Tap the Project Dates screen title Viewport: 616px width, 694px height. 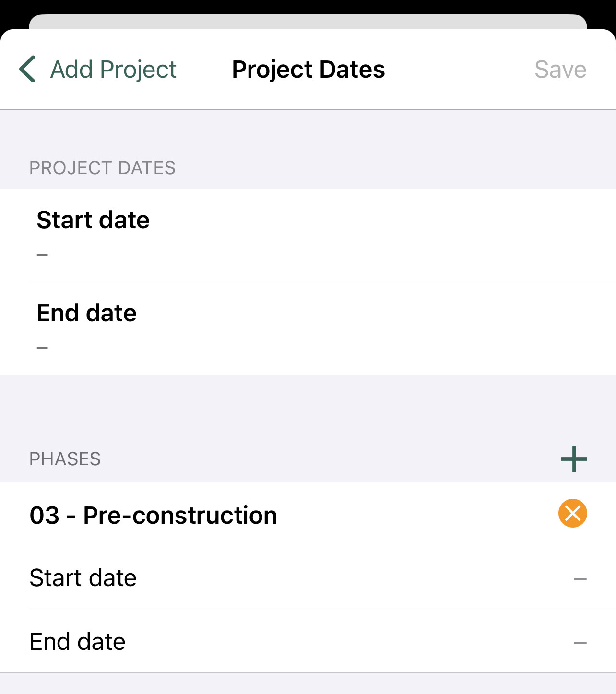click(x=308, y=70)
